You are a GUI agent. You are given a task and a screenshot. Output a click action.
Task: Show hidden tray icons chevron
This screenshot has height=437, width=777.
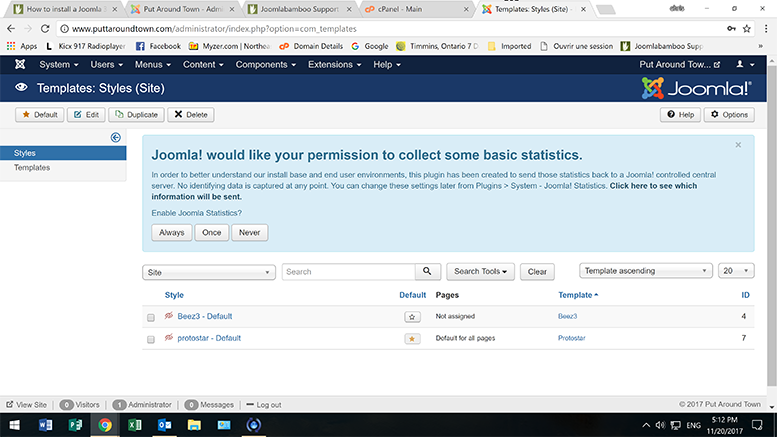point(646,425)
